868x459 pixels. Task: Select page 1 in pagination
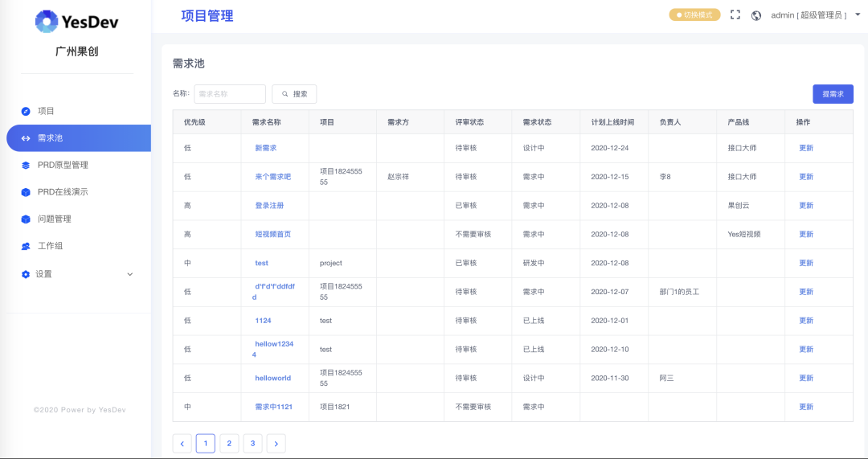[206, 444]
